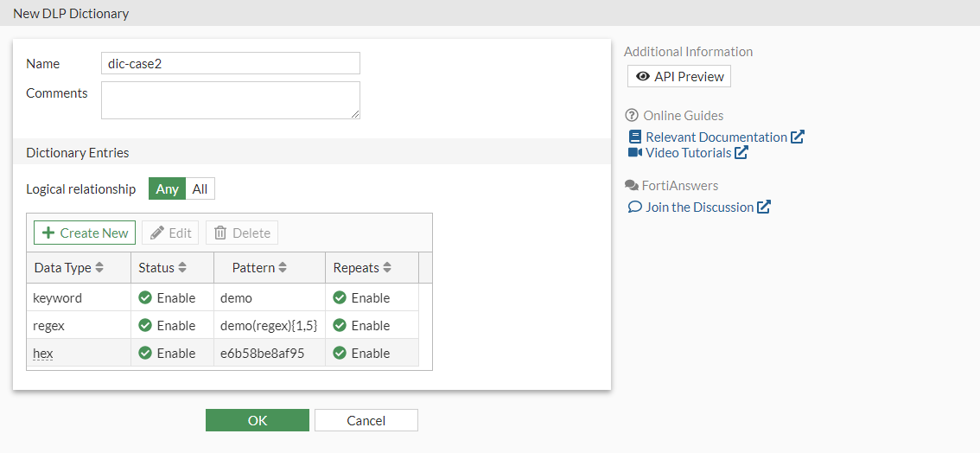This screenshot has width=980, height=453.
Task: Sort entries by Repeats column arrows
Action: (387, 268)
